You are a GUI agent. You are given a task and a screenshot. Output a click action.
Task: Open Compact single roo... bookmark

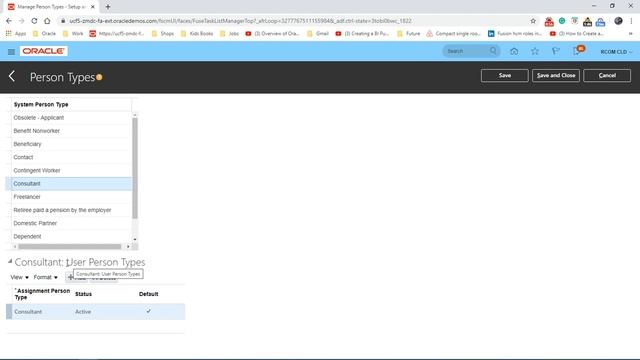tap(453, 33)
